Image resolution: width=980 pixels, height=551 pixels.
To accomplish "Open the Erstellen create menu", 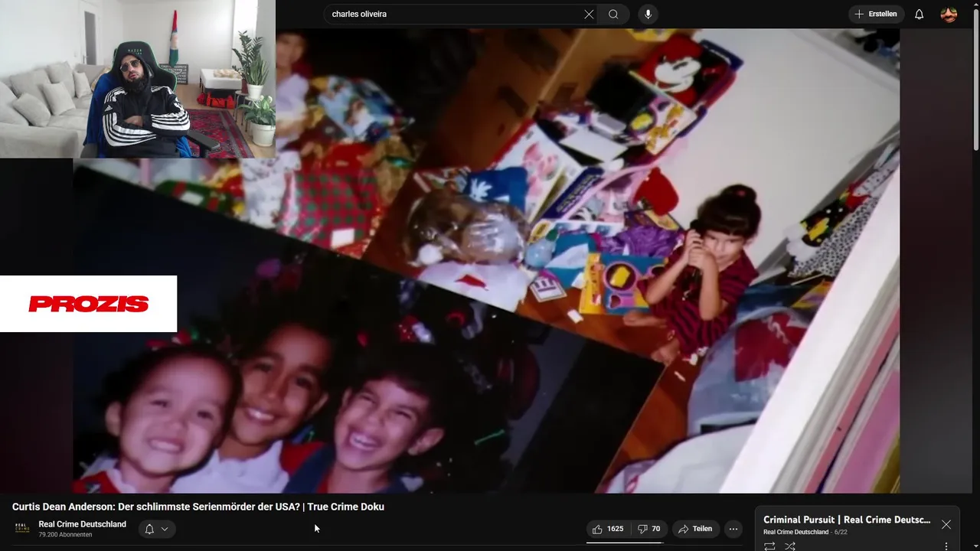I will [876, 14].
